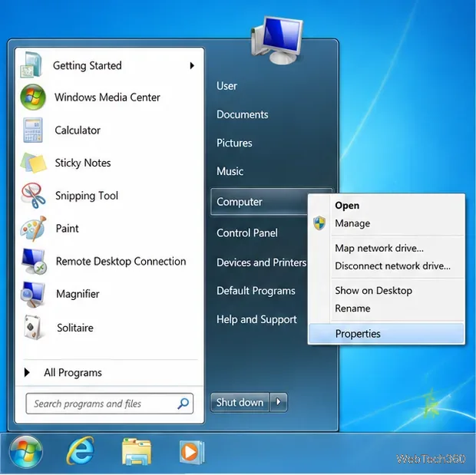Open Devices and Printers

[261, 262]
